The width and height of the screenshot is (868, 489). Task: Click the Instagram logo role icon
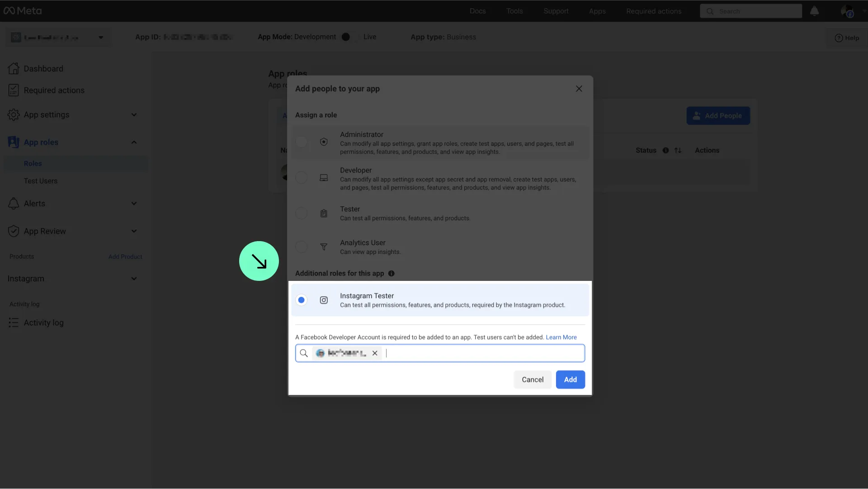pos(324,300)
